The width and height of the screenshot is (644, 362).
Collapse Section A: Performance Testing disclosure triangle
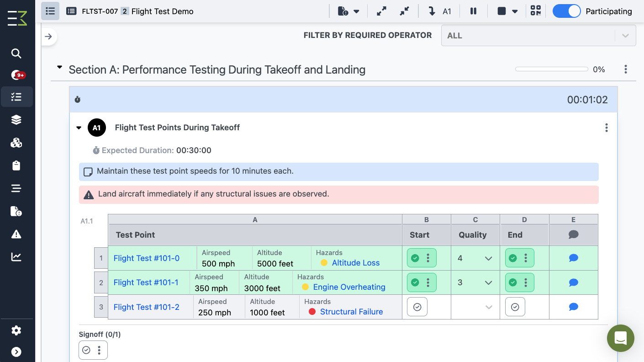point(59,67)
